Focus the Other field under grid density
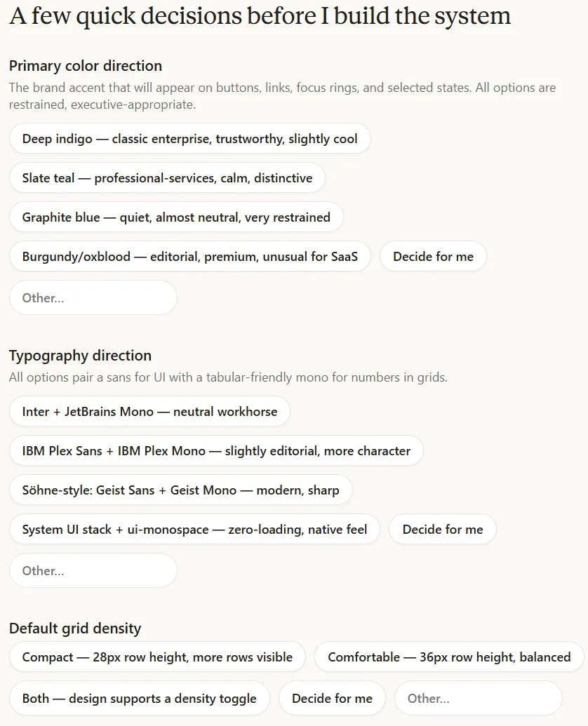 pyautogui.click(x=479, y=698)
